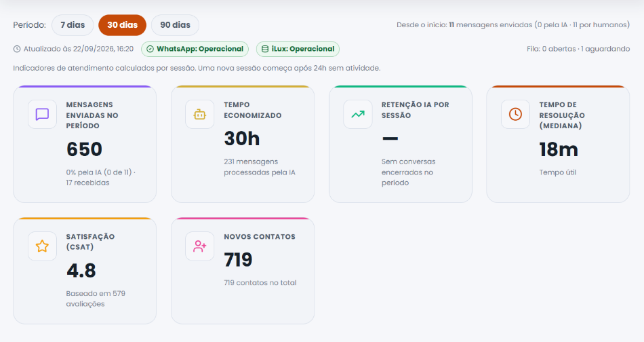Click the 'Tempo útil' label
Image resolution: width=644 pixels, height=342 pixels.
558,172
